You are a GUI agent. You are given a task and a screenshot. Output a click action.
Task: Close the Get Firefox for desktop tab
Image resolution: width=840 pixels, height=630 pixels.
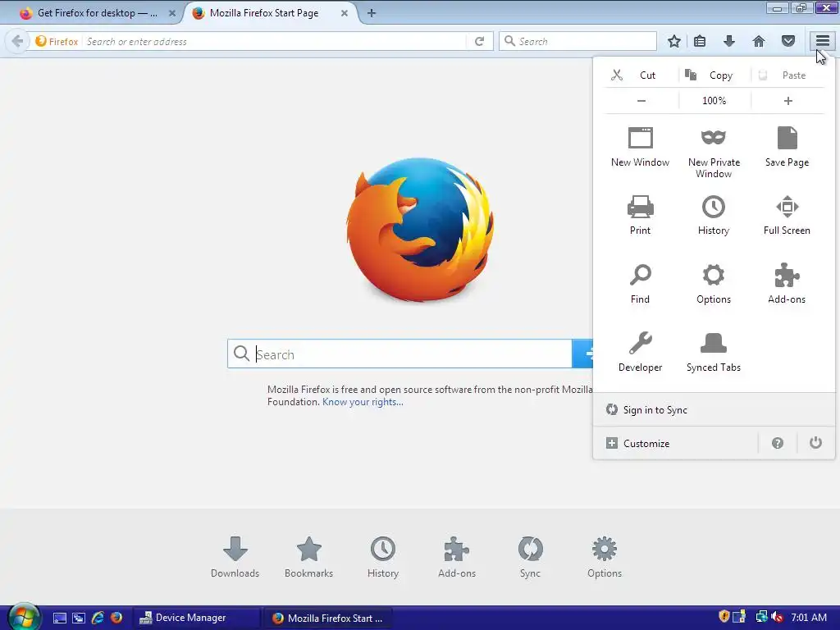click(x=172, y=13)
